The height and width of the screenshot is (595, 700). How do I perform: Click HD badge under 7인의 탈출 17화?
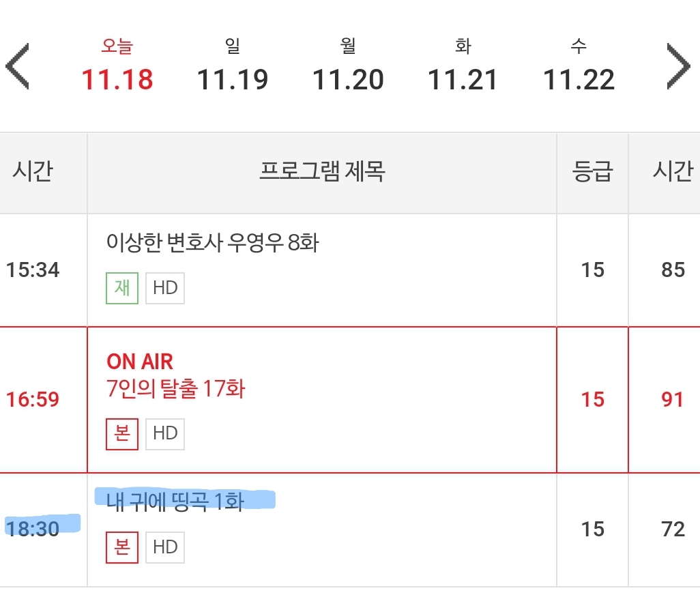pyautogui.click(x=165, y=434)
